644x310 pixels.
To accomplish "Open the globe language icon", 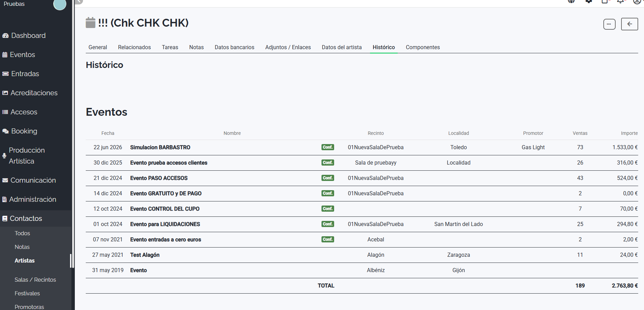I will pos(571,1).
